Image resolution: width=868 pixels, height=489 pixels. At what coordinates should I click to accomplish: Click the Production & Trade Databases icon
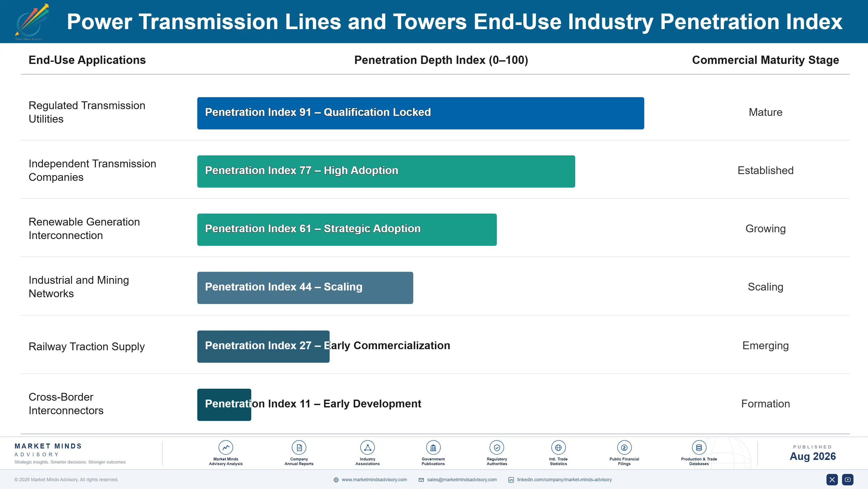(699, 447)
